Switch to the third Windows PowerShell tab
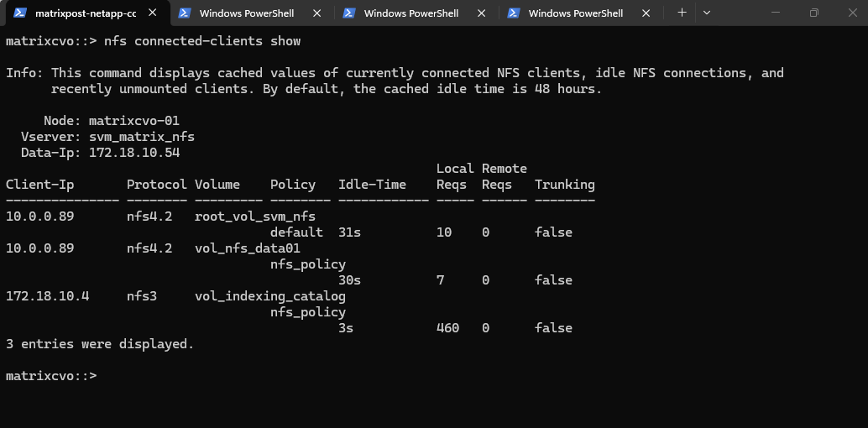 point(410,13)
